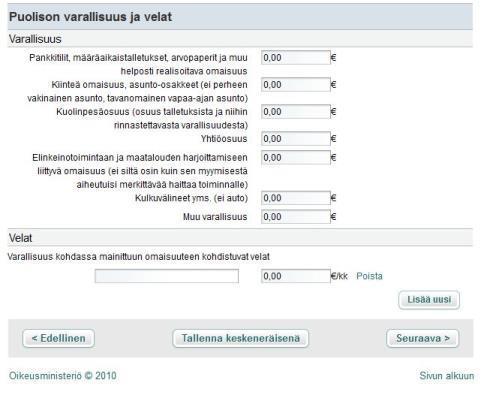
Task: Add a new debt row with Lisää uusi
Action: click(x=429, y=300)
